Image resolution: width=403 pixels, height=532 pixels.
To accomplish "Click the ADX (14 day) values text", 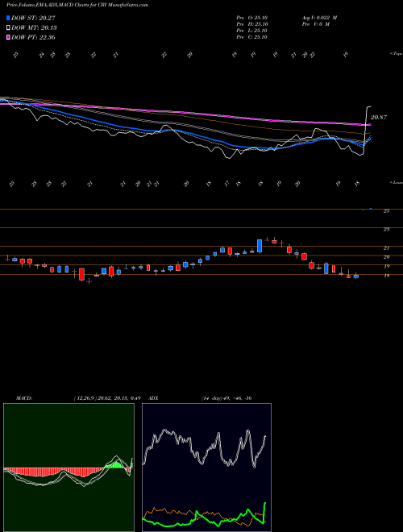I will (x=226, y=398).
